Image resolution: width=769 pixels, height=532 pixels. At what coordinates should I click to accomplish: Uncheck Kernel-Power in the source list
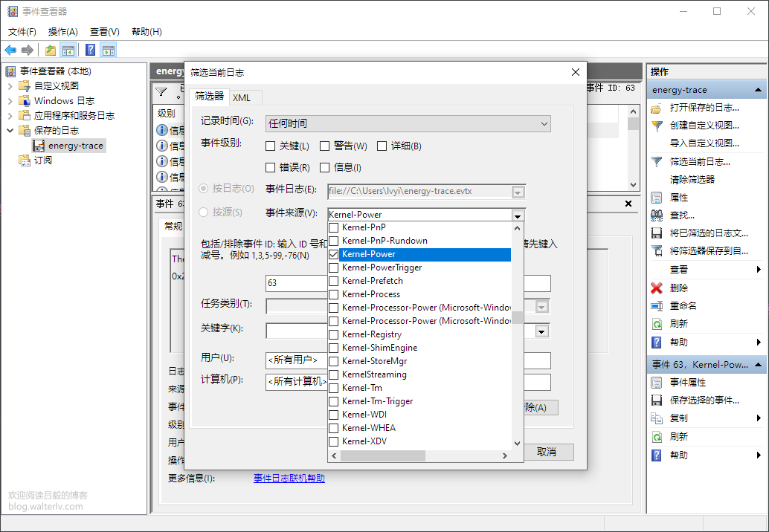[334, 254]
